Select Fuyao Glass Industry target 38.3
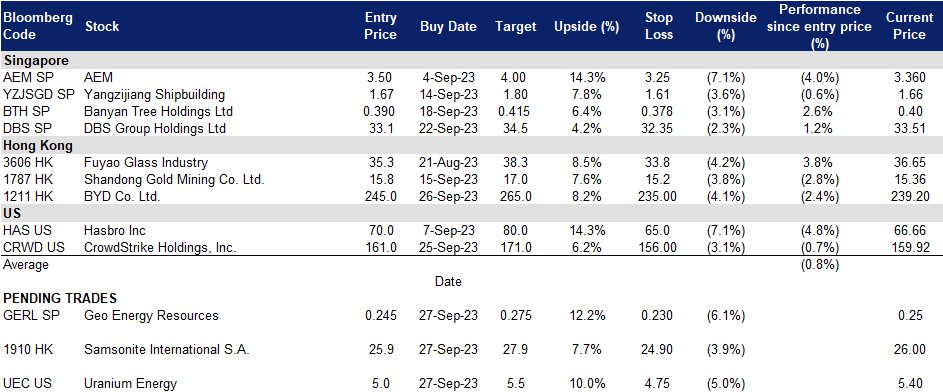This screenshot has height=392, width=943. 515,162
